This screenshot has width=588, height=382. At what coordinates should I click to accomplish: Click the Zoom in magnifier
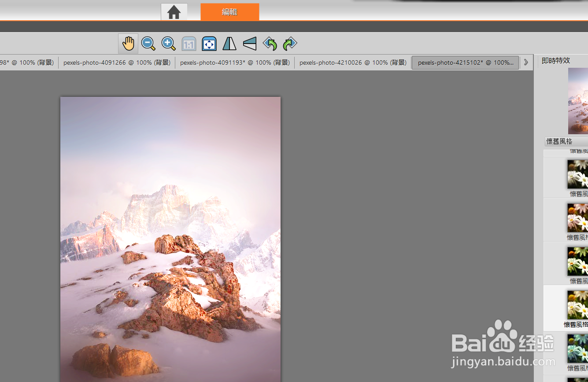point(169,44)
